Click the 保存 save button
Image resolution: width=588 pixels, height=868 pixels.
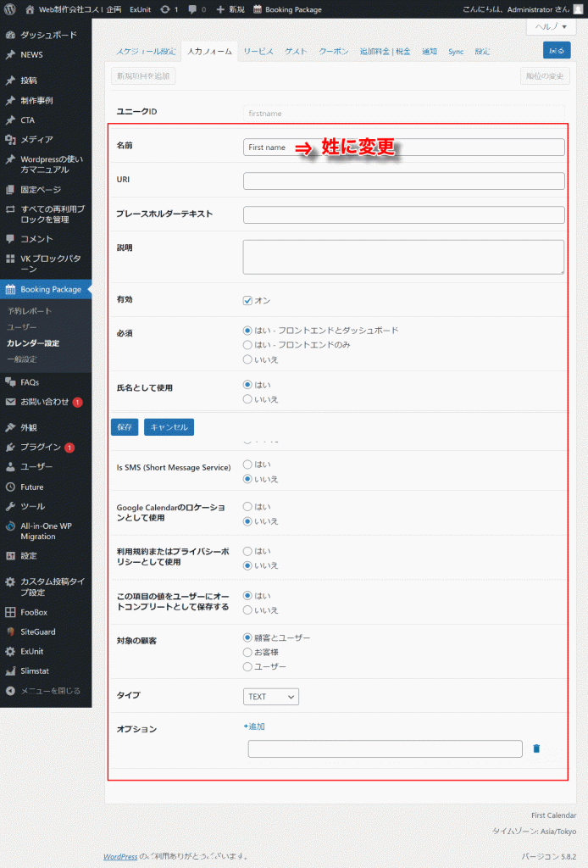click(125, 427)
